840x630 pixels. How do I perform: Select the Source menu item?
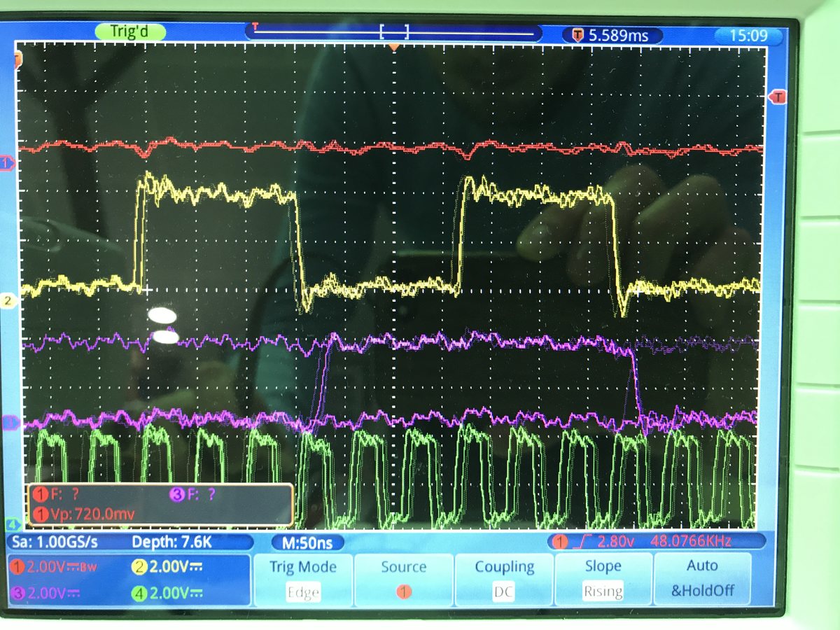click(x=404, y=578)
